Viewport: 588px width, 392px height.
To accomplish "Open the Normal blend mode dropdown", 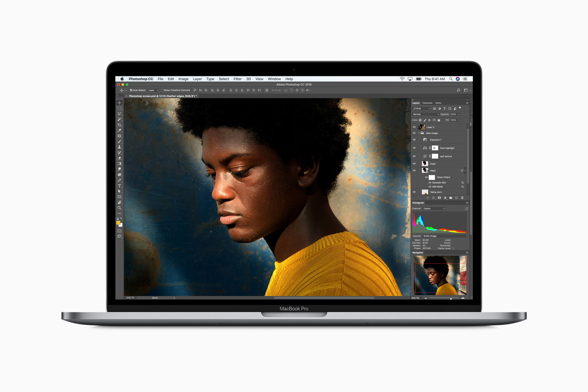I will click(x=426, y=114).
